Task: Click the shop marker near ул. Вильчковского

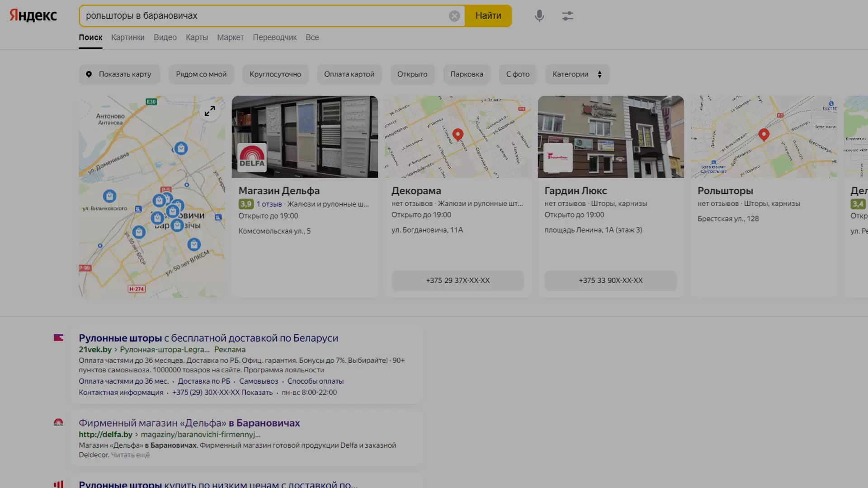Action: (x=109, y=196)
